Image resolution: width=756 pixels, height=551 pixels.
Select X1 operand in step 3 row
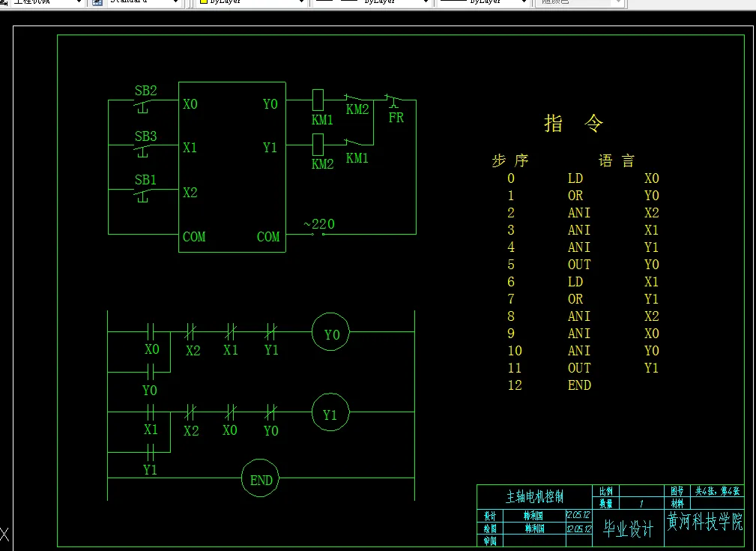(x=651, y=231)
